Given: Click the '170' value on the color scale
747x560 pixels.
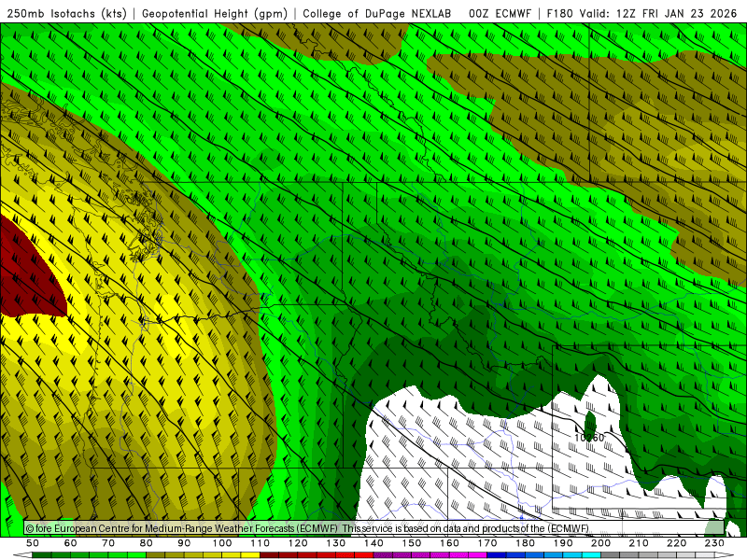Looking at the screenshot, I should click(x=487, y=543).
